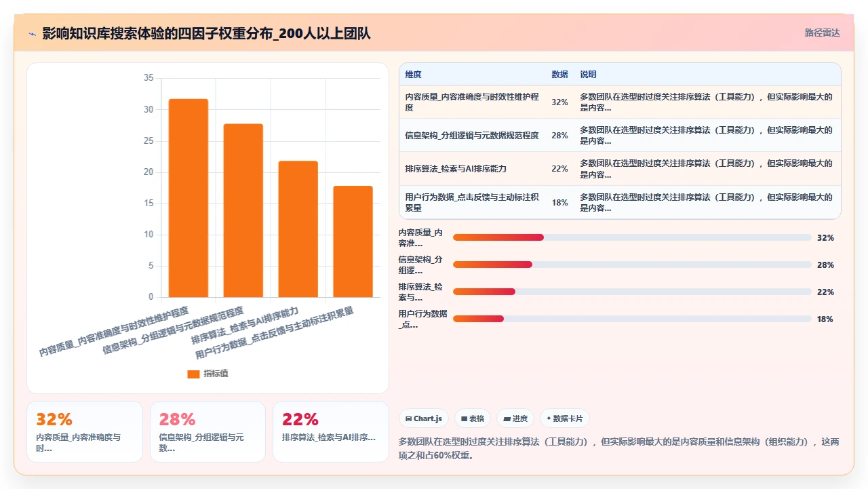Click the chart title 影响知识库搜索体验的四因子权重分布
Viewport: 868px width, 489px height.
206,33
